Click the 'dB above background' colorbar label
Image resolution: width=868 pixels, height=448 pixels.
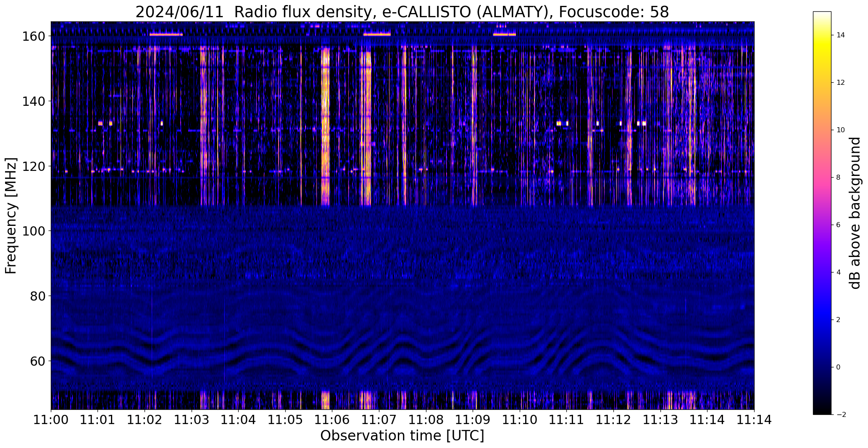[855, 213]
